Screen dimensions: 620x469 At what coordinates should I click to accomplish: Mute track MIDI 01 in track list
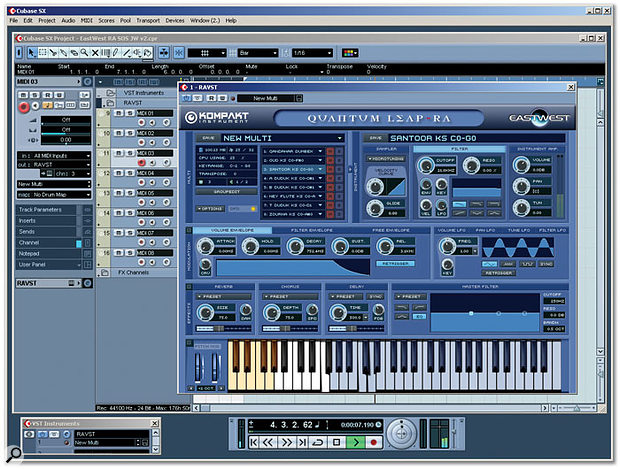pyautogui.click(x=119, y=113)
